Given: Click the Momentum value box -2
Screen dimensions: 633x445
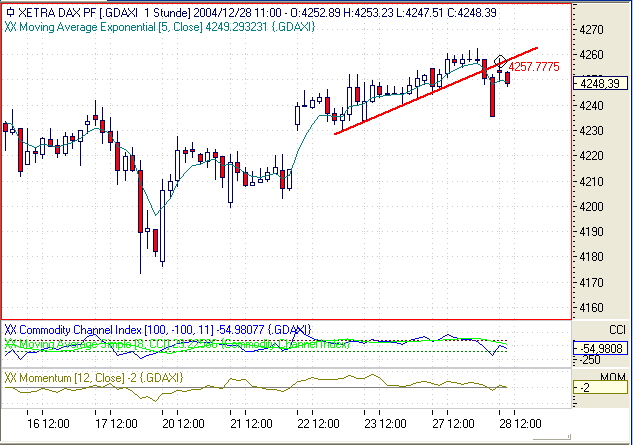Looking at the screenshot, I should click(x=600, y=388).
